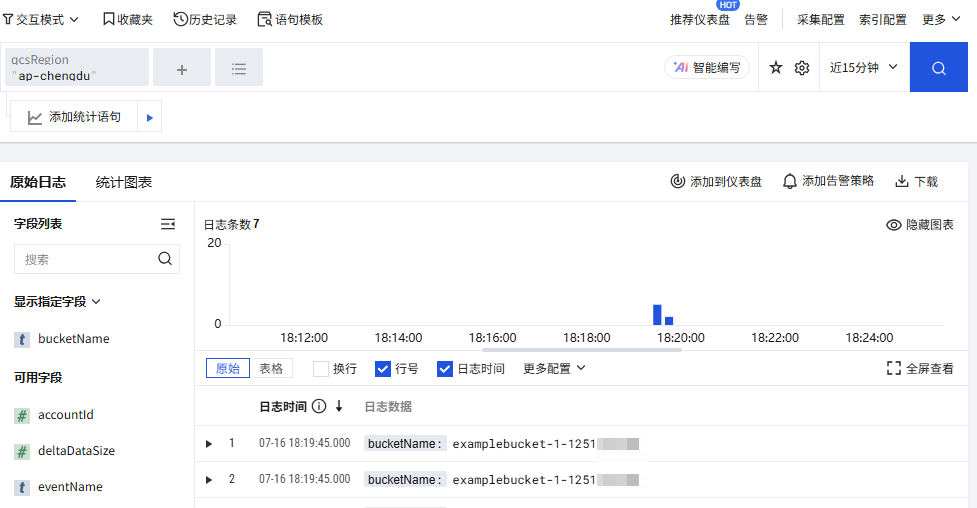This screenshot has width=977, height=508.
Task: Open the 历史记录 history menu
Action: (205, 19)
